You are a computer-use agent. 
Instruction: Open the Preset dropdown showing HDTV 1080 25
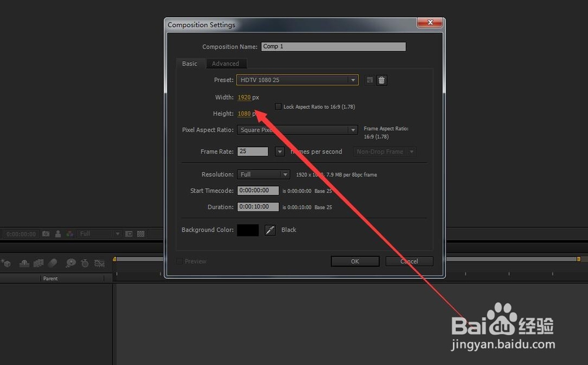click(x=298, y=80)
